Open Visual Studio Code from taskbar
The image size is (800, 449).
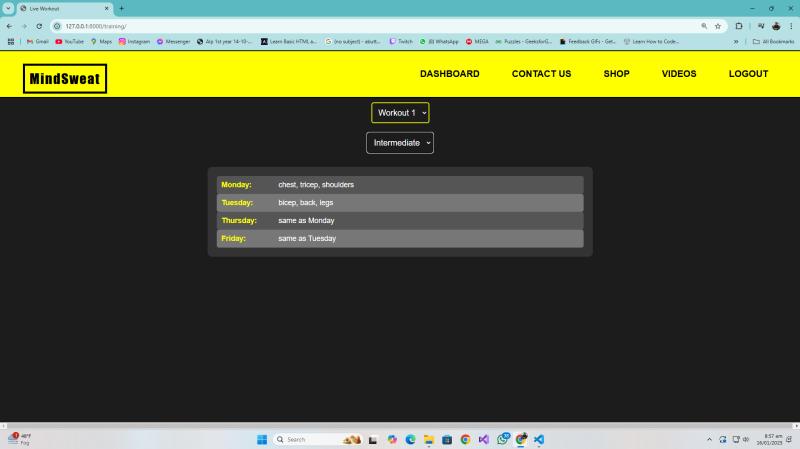point(539,439)
